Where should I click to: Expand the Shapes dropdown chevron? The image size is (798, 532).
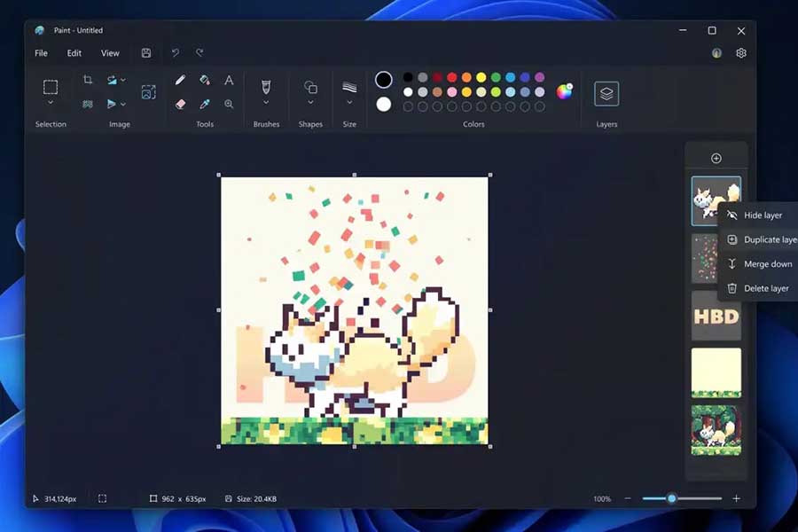click(x=310, y=103)
